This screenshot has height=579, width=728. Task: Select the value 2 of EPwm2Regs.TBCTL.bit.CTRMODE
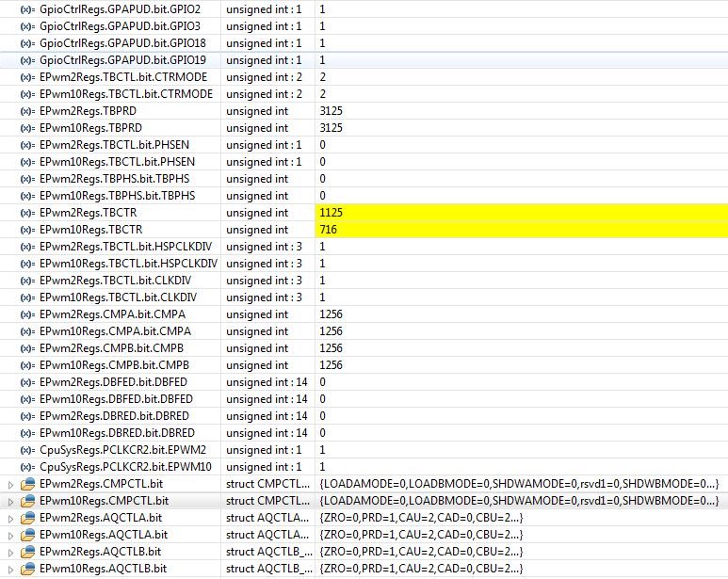point(323,77)
